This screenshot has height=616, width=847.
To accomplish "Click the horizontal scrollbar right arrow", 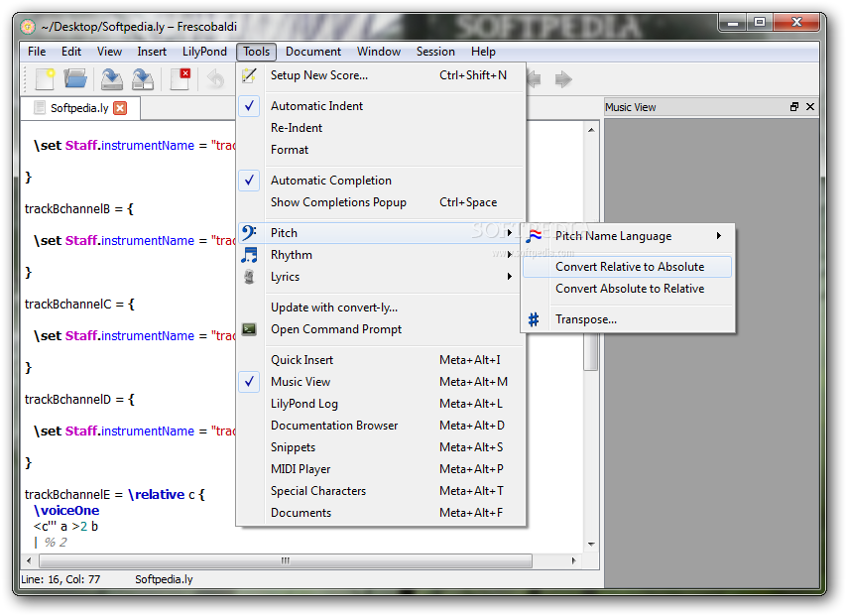I will 573,560.
